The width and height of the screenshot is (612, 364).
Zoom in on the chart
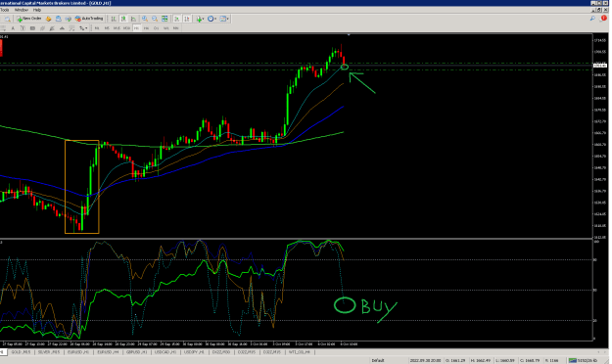(x=144, y=19)
